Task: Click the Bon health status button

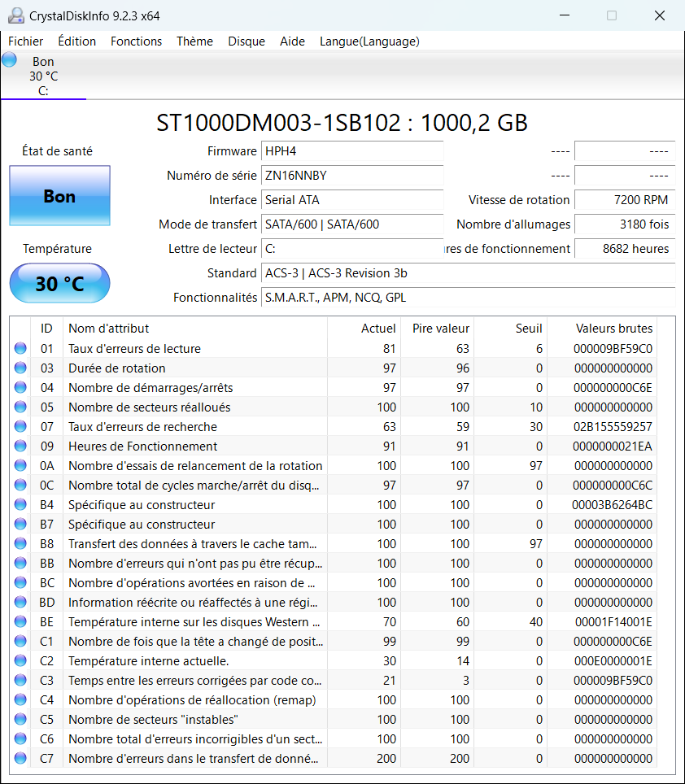Action: pos(59,195)
